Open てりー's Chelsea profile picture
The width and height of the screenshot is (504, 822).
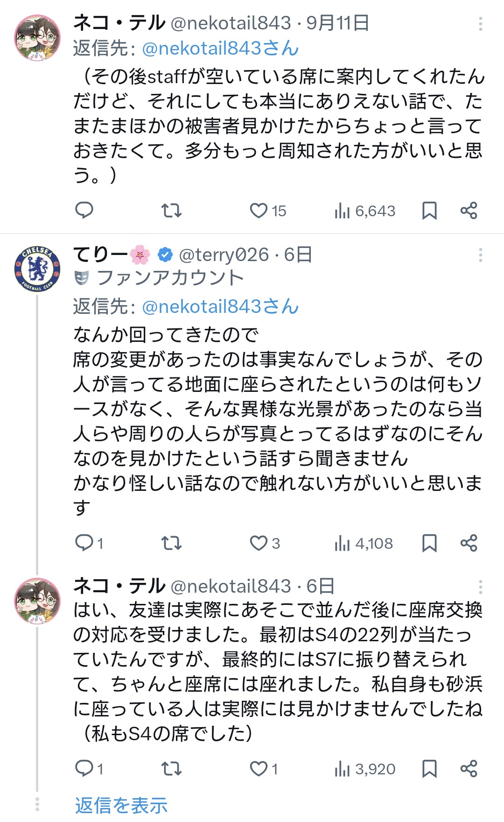click(37, 269)
